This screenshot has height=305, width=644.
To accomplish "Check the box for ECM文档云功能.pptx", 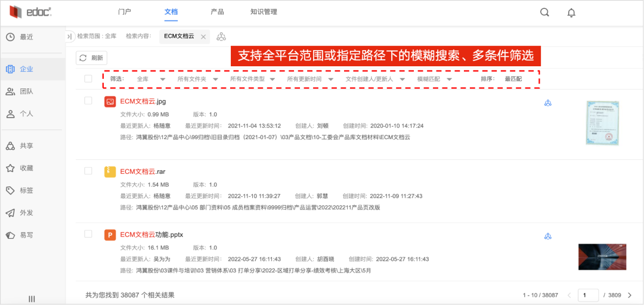I will [88, 235].
